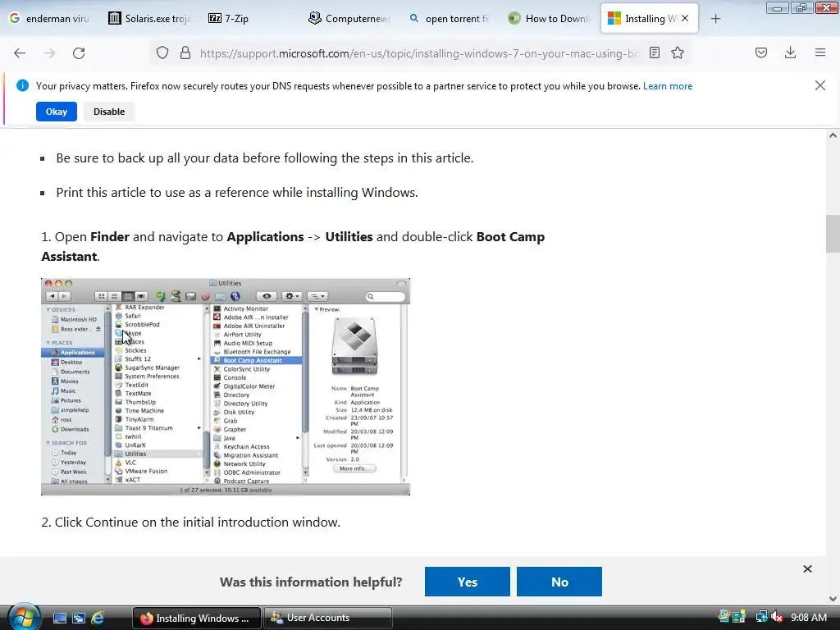Answer Yes to helpful question
Viewport: 840px width, 630px height.
(x=467, y=582)
